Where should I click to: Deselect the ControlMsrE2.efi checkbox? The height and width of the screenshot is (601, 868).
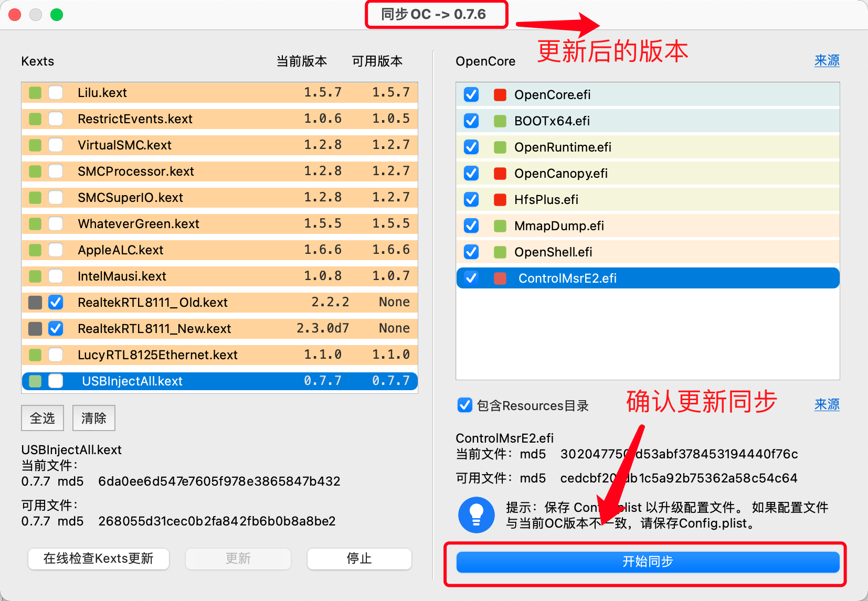click(471, 278)
